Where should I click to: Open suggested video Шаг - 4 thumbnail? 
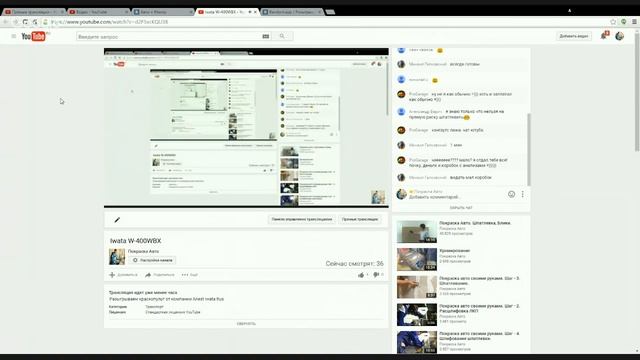pyautogui.click(x=417, y=342)
